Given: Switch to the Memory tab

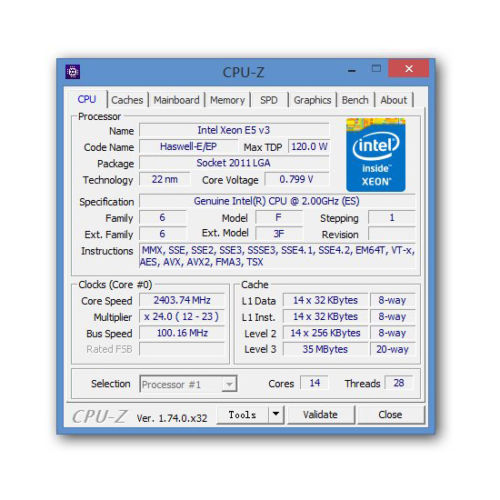Looking at the screenshot, I should click(227, 100).
